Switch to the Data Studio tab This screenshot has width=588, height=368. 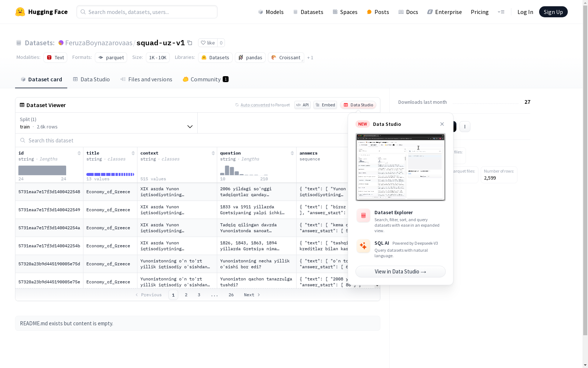pyautogui.click(x=92, y=79)
